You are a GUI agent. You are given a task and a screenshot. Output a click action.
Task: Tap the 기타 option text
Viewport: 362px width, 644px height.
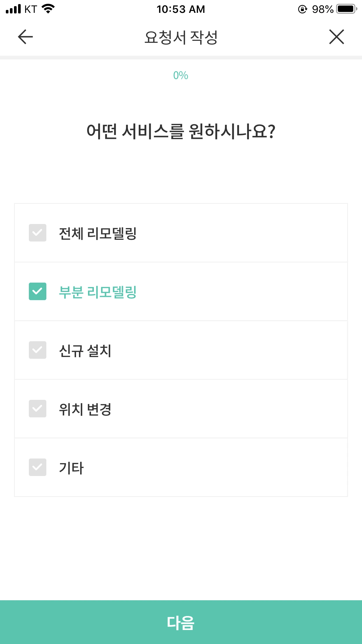coord(71,468)
